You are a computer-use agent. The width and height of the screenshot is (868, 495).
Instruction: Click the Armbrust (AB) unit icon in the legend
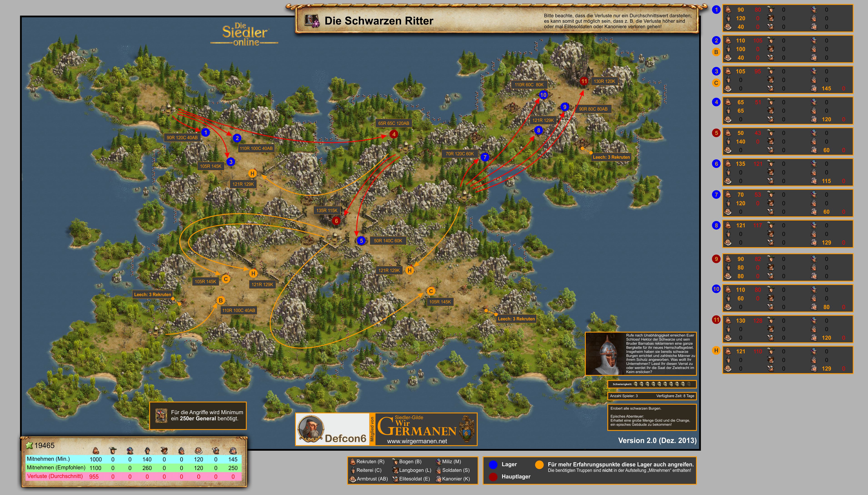(x=353, y=479)
